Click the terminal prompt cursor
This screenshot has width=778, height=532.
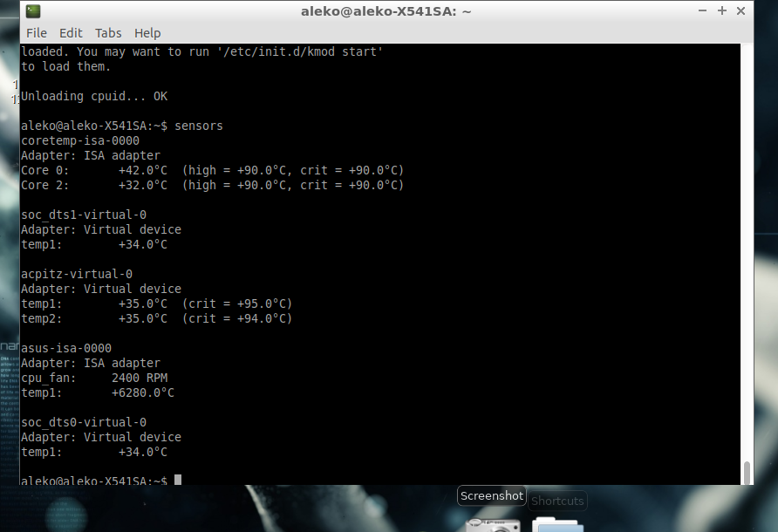click(178, 481)
